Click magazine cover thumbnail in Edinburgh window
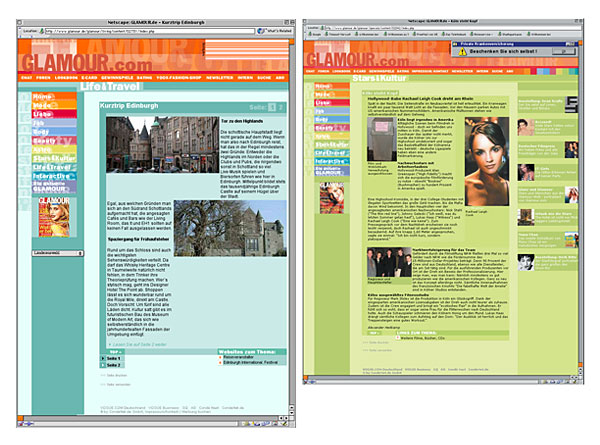The height and width of the screenshot is (445, 600). point(54,217)
